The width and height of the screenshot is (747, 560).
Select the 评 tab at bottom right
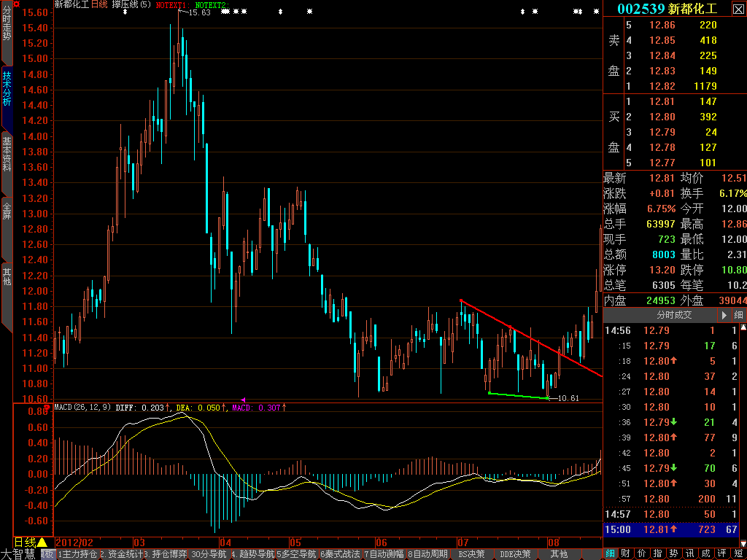click(721, 554)
